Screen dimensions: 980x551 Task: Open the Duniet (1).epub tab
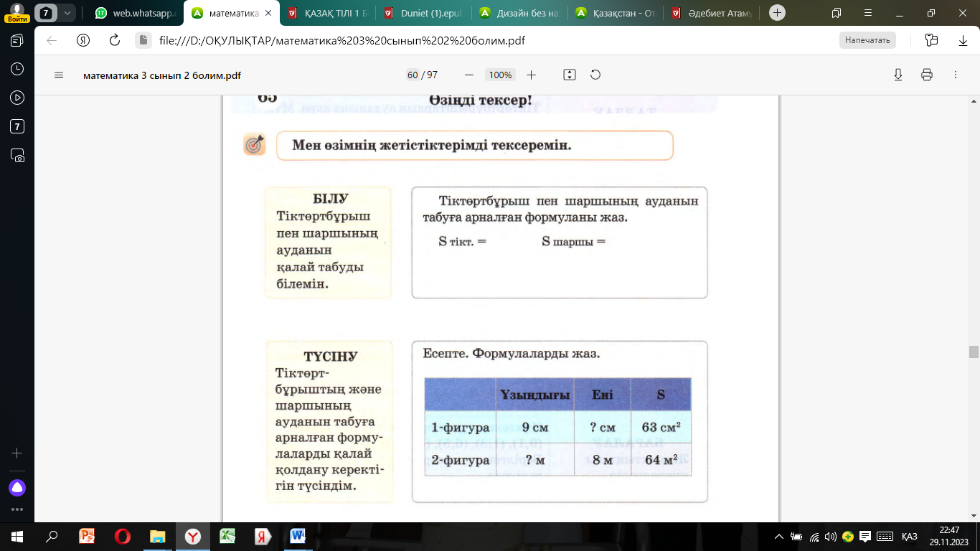tap(424, 13)
